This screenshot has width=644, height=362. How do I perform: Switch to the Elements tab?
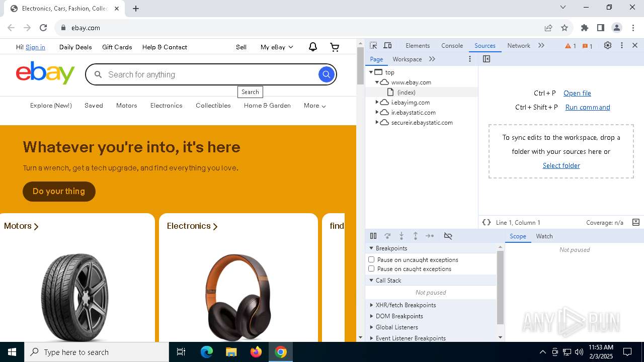tap(418, 46)
